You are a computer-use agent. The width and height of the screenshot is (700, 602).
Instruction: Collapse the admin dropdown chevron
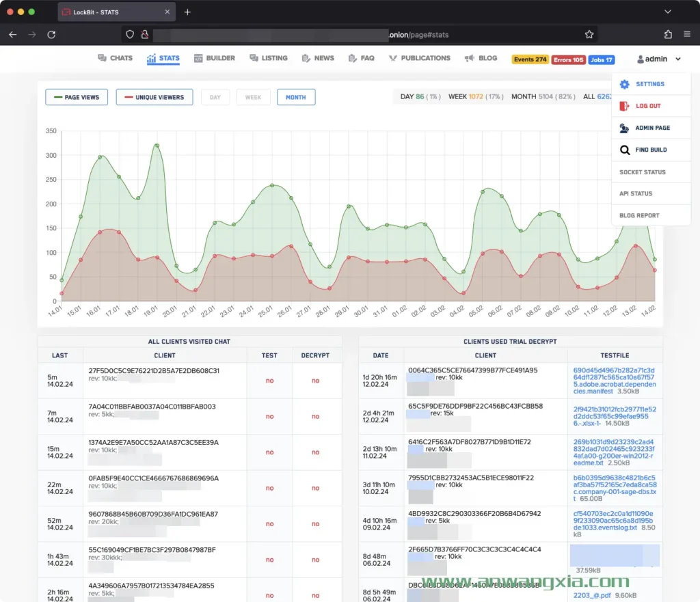[677, 59]
